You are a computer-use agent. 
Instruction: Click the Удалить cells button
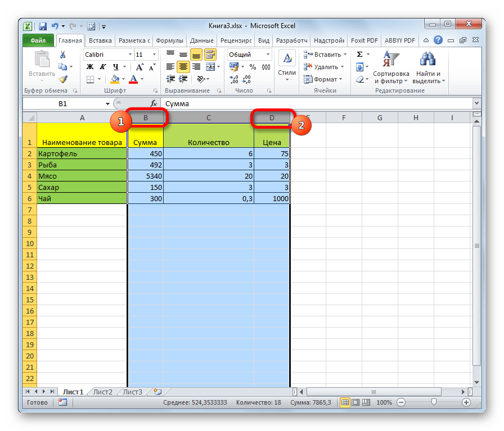coord(322,67)
